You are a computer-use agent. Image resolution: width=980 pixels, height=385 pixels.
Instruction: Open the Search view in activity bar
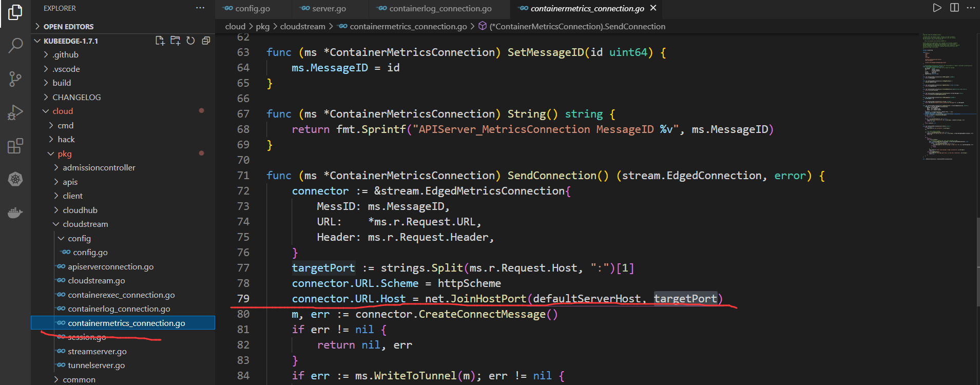click(15, 46)
